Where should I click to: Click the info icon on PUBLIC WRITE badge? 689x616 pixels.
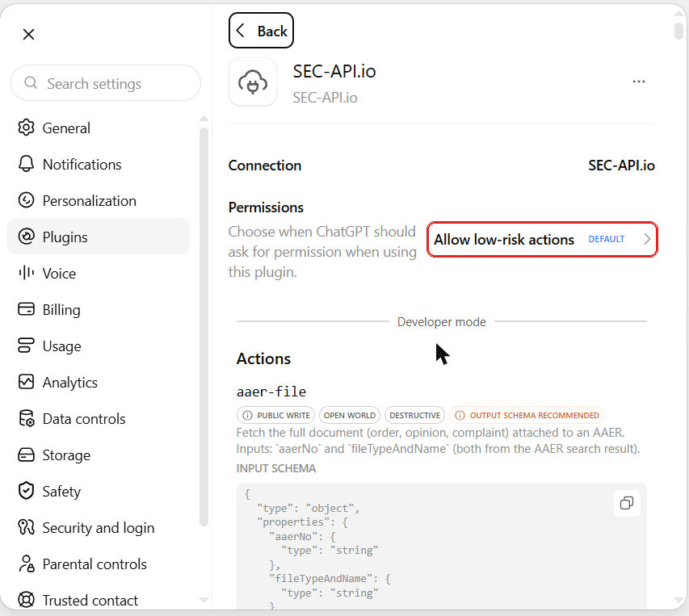click(x=248, y=415)
